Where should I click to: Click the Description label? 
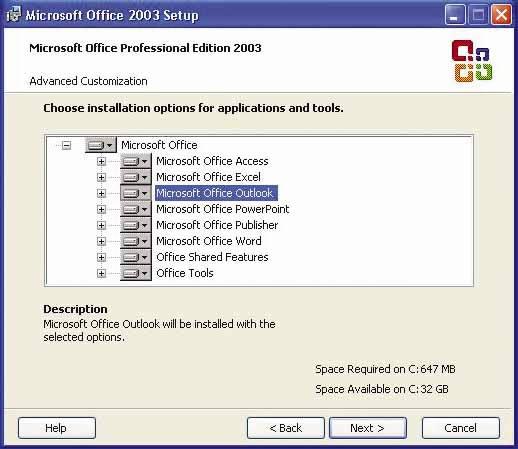[75, 309]
